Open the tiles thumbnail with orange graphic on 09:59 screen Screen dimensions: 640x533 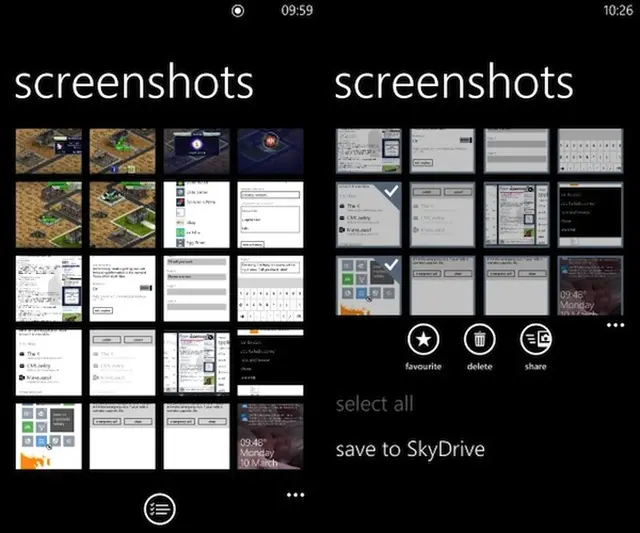point(49,436)
